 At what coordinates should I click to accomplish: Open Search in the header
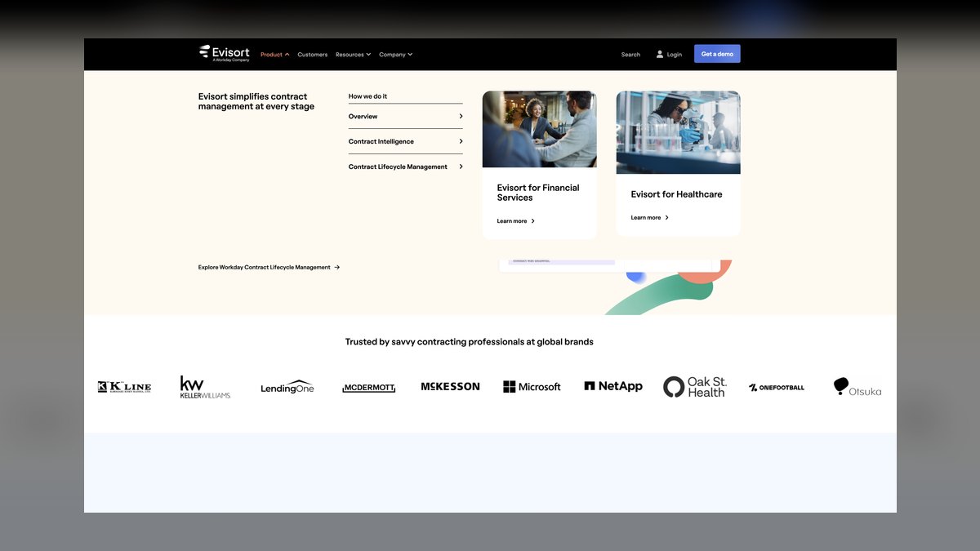pyautogui.click(x=630, y=55)
